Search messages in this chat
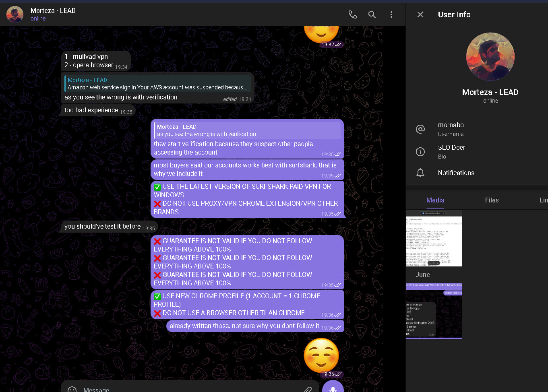548x392 pixels. point(372,14)
